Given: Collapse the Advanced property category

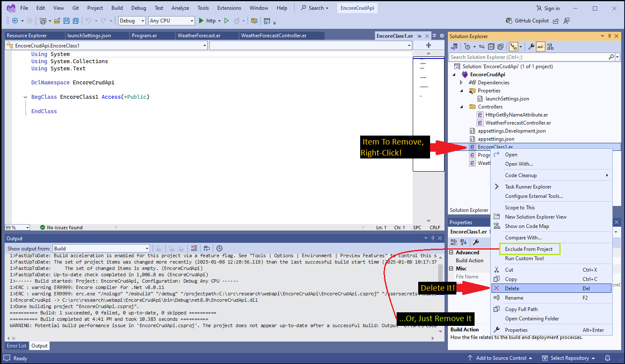Looking at the screenshot, I should point(452,253).
